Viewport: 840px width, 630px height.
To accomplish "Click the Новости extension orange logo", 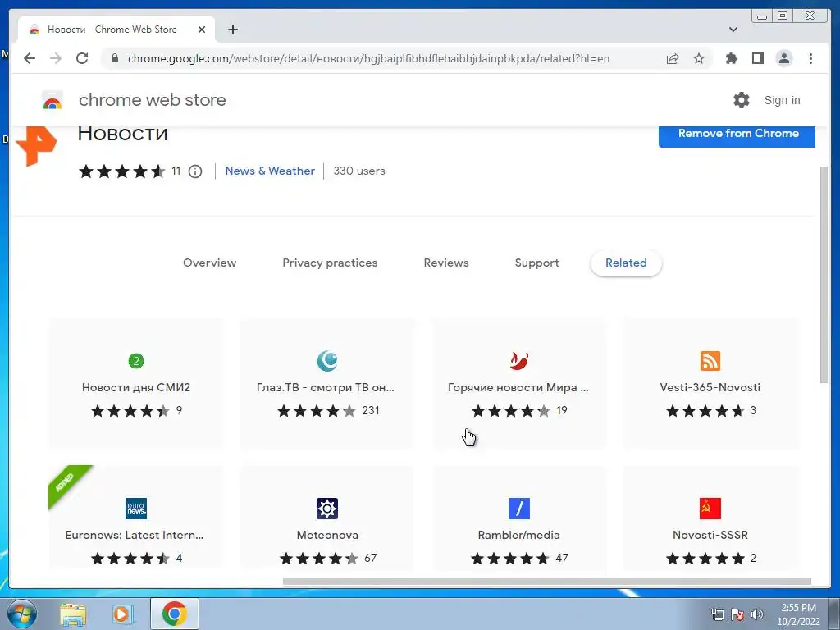I will 36,145.
